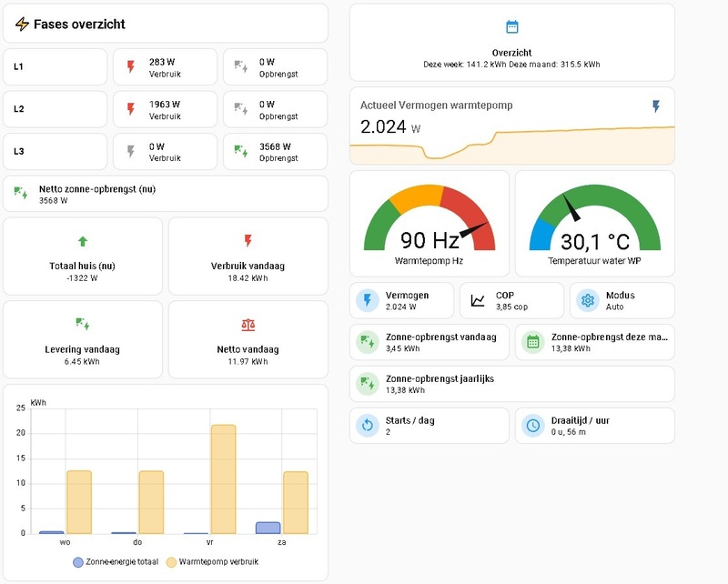Click the Vermogen lightning bolt icon
Image resolution: width=728 pixels, height=584 pixels.
(x=368, y=300)
